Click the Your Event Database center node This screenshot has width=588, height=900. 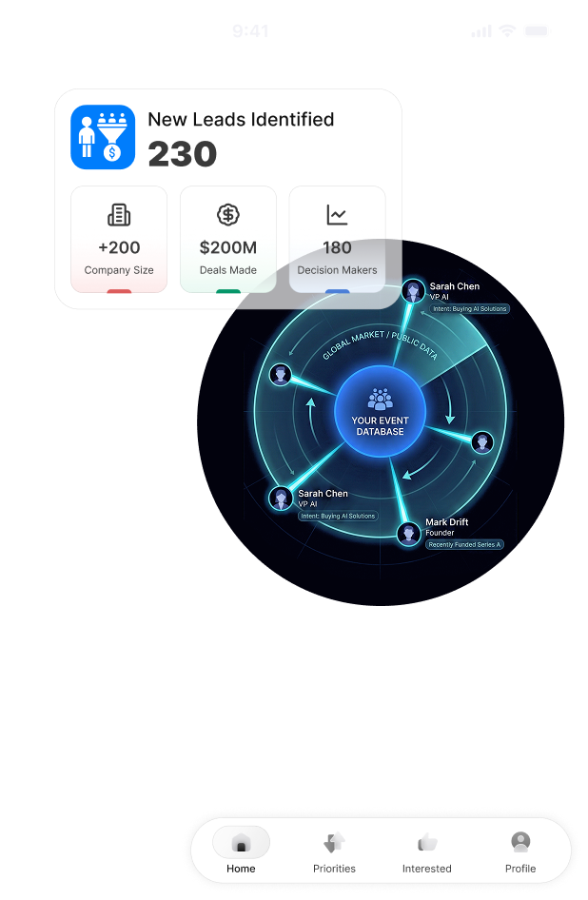(x=381, y=411)
